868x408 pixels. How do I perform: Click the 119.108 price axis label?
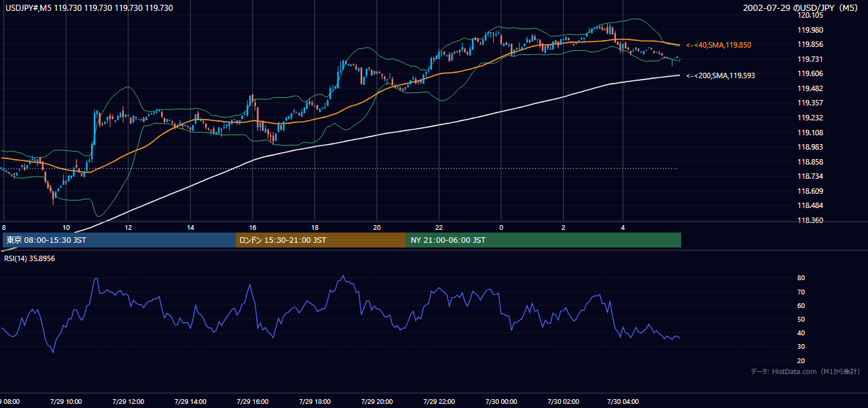811,133
